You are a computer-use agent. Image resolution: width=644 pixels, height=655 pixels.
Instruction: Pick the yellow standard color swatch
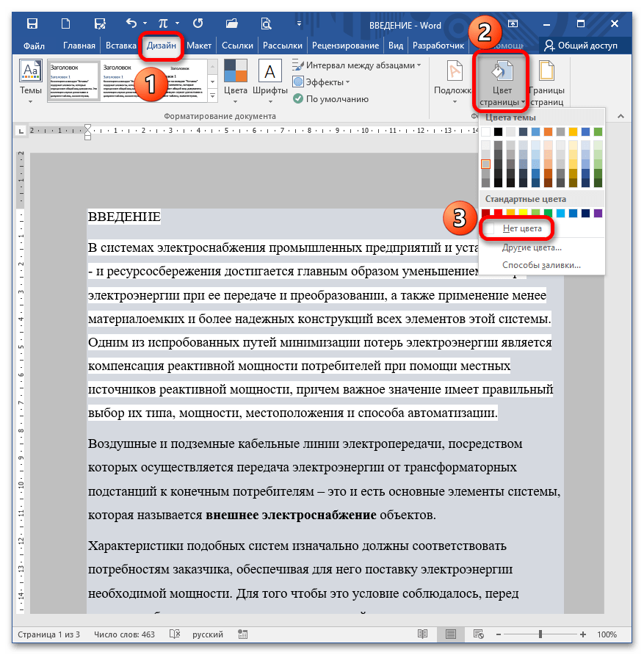pos(523,214)
